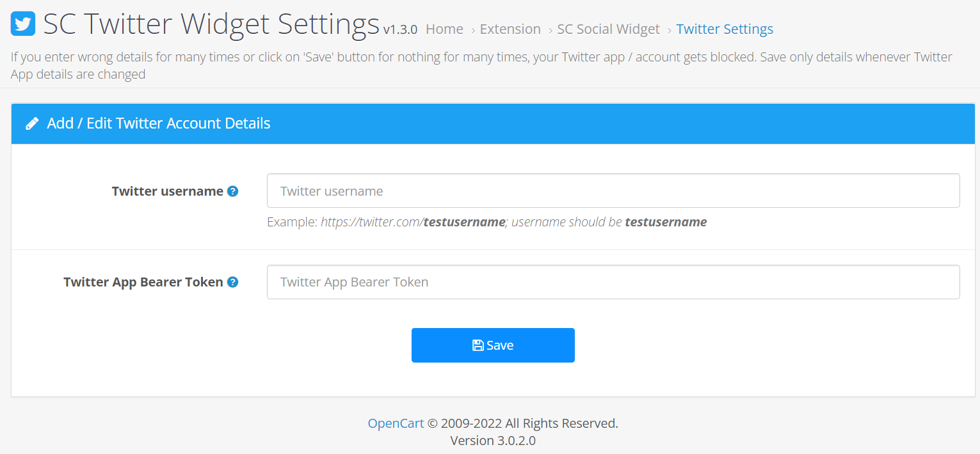
Task: Open the OpenCart footer link
Action: coord(396,423)
